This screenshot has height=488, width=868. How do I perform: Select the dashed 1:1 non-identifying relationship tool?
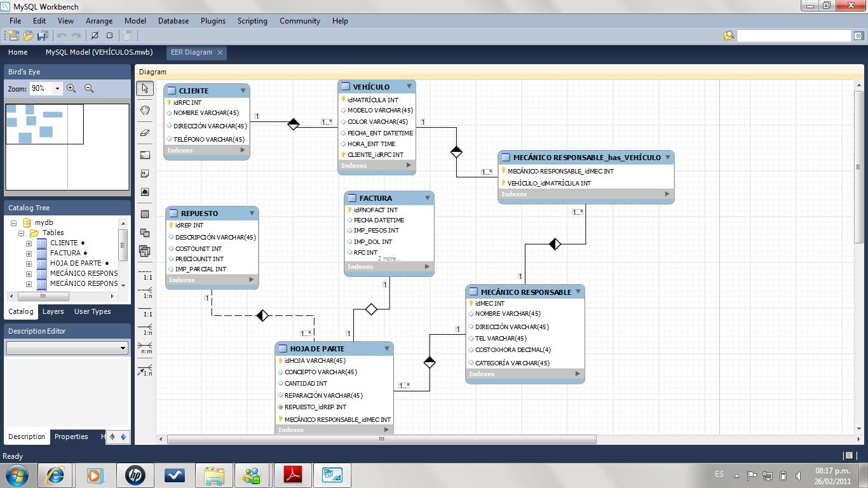pos(146,274)
